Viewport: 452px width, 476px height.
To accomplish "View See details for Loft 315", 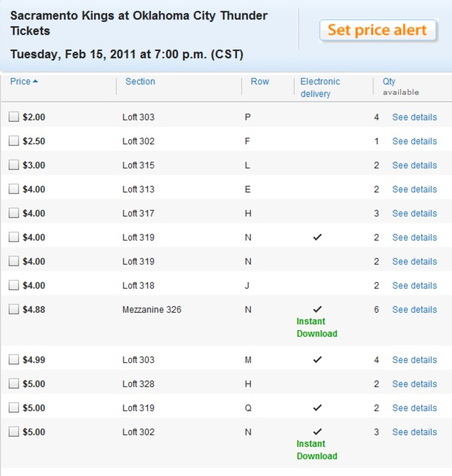I will coord(414,165).
